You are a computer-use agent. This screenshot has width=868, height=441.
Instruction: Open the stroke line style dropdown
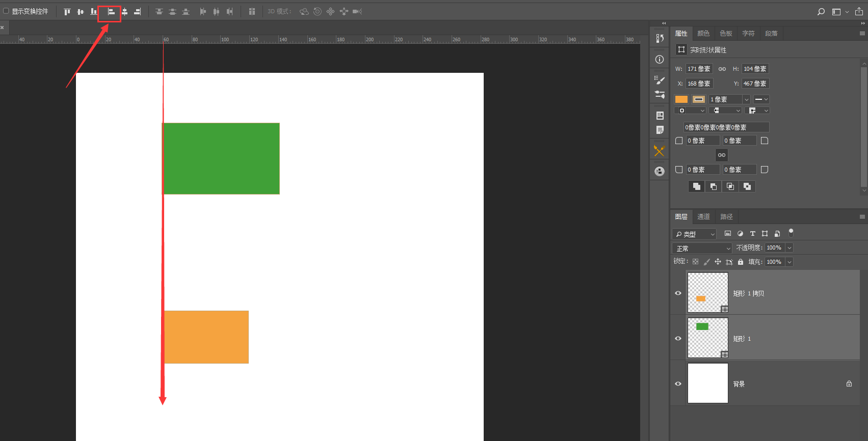pos(761,99)
